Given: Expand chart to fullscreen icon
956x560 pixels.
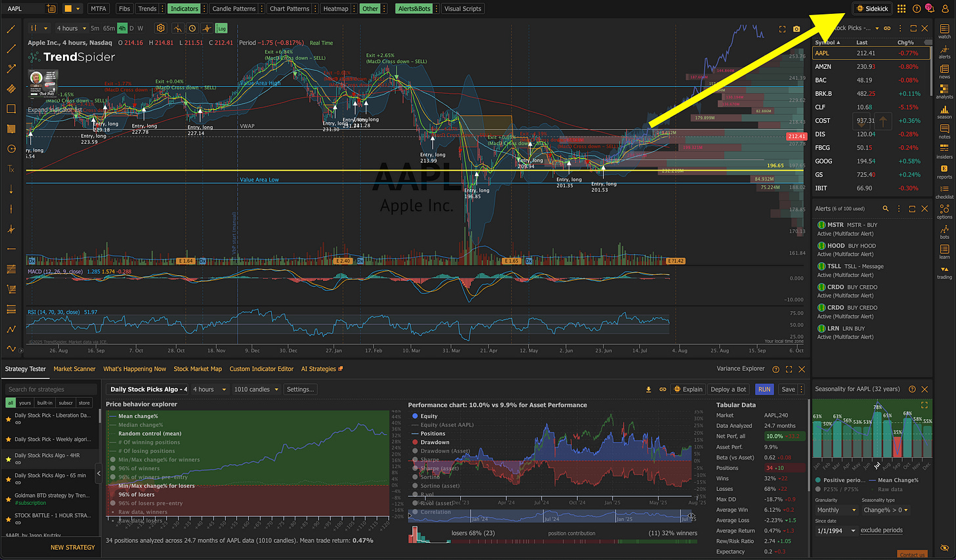Looking at the screenshot, I should click(x=782, y=29).
